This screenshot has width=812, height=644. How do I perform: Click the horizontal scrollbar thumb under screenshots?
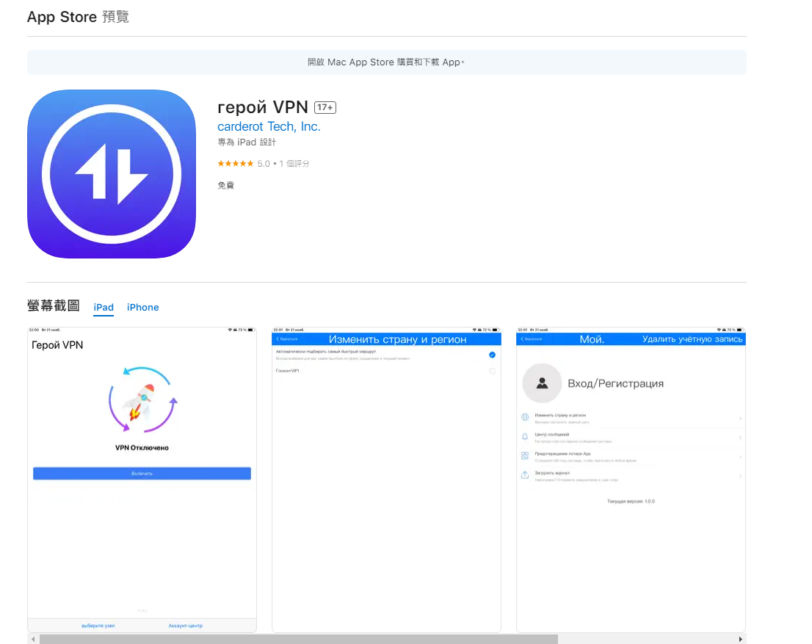[299, 640]
